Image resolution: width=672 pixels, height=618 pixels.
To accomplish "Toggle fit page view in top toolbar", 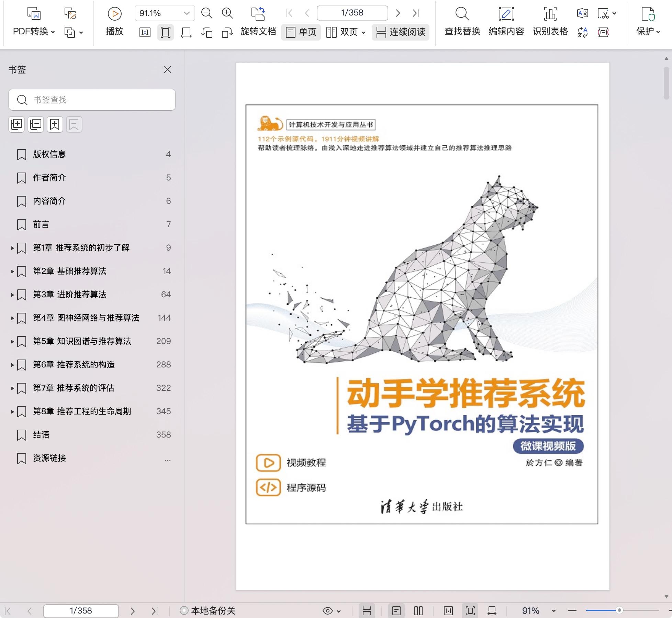I will [165, 33].
